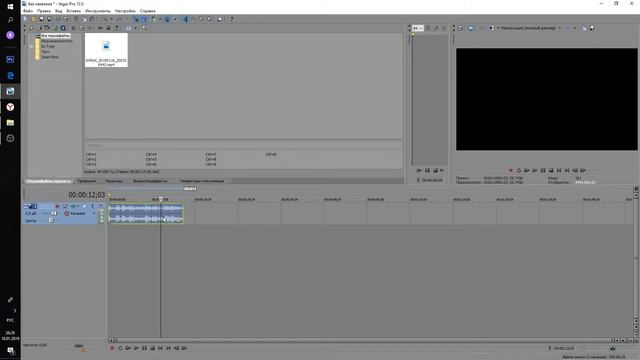Viewport: 640px width, 360px height.
Task: Open the Split Screen View dropdown arrow
Action: 498,28
